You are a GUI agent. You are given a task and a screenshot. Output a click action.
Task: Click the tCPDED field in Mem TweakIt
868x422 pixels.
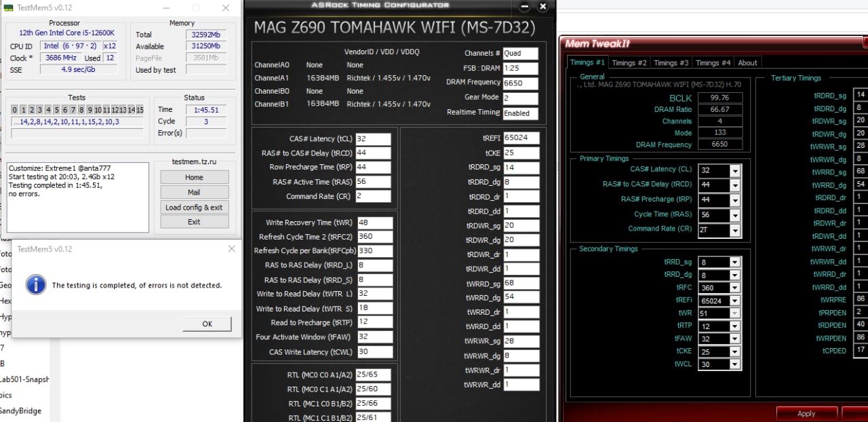click(861, 351)
